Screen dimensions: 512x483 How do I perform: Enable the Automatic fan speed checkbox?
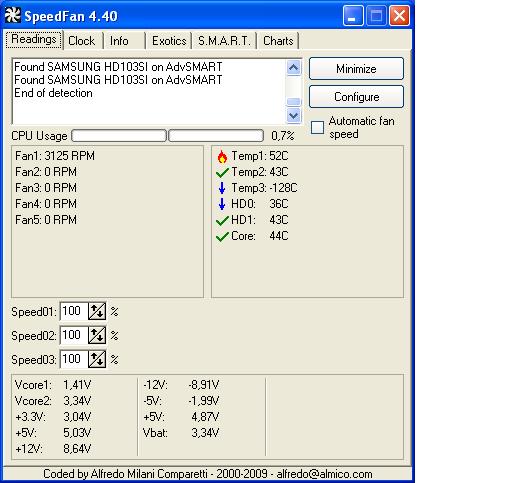click(317, 127)
